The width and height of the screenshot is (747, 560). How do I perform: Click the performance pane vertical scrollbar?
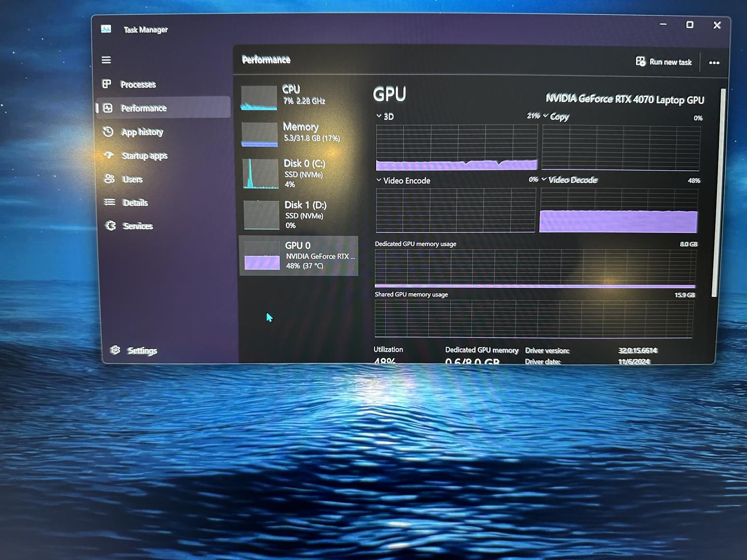tap(718, 192)
